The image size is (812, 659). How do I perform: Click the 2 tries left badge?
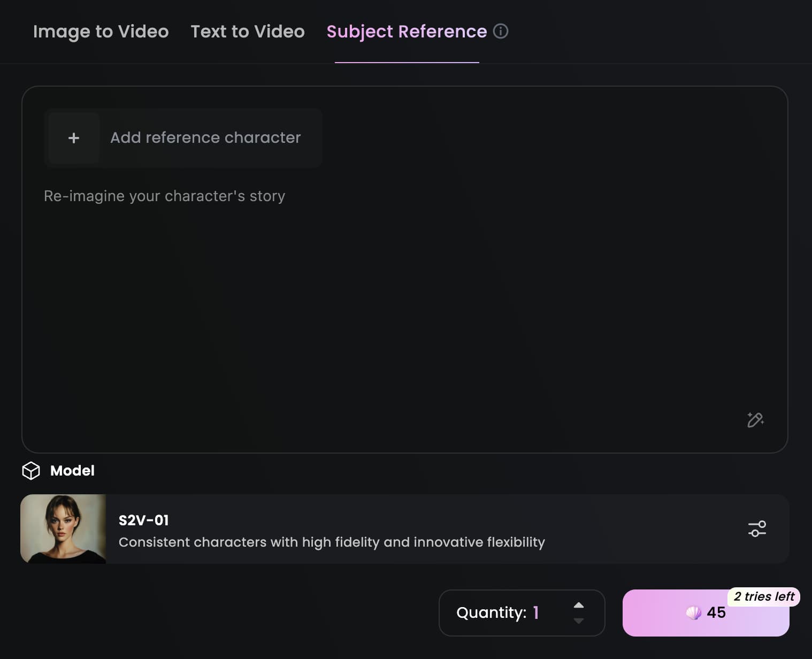coord(764,596)
